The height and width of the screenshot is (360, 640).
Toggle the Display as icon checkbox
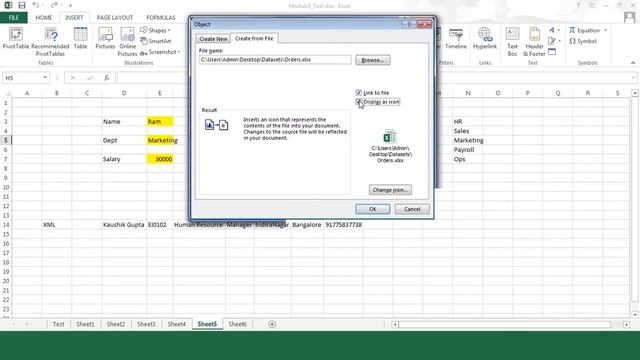point(358,102)
